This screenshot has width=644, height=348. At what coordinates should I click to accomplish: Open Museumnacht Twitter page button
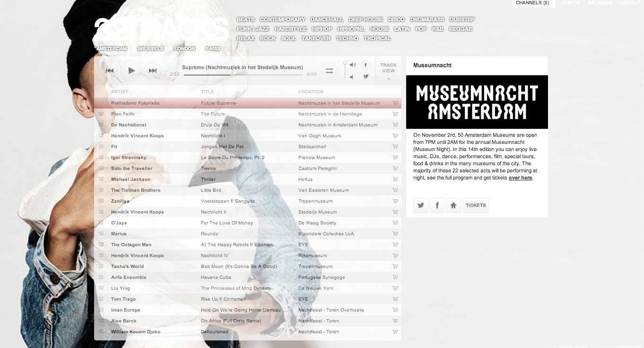point(421,205)
